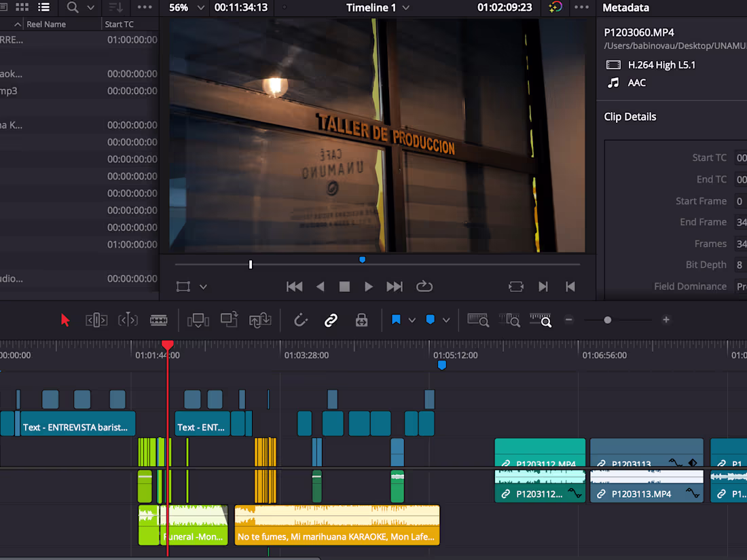Open the marker color dropdown
Viewport: 747px width, 560px height.
(445, 319)
